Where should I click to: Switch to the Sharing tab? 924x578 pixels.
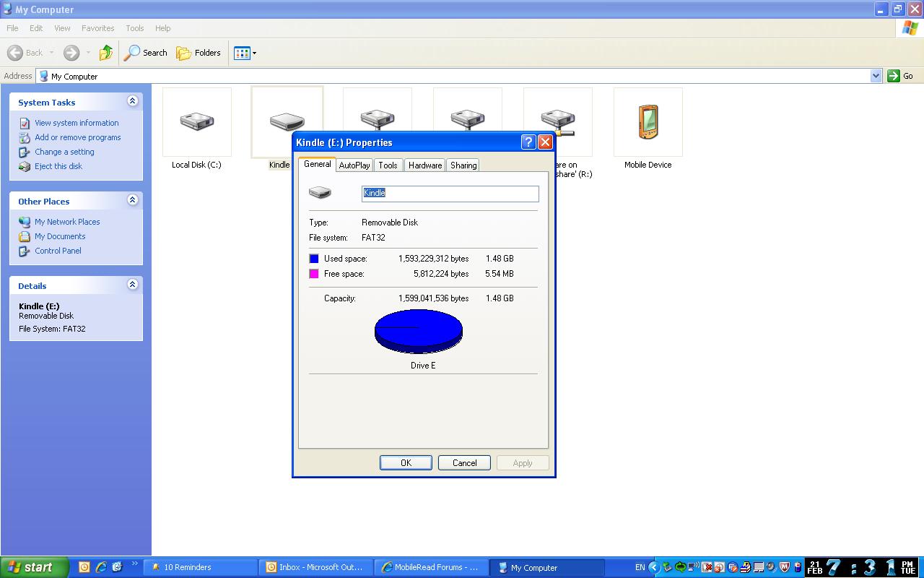tap(463, 165)
